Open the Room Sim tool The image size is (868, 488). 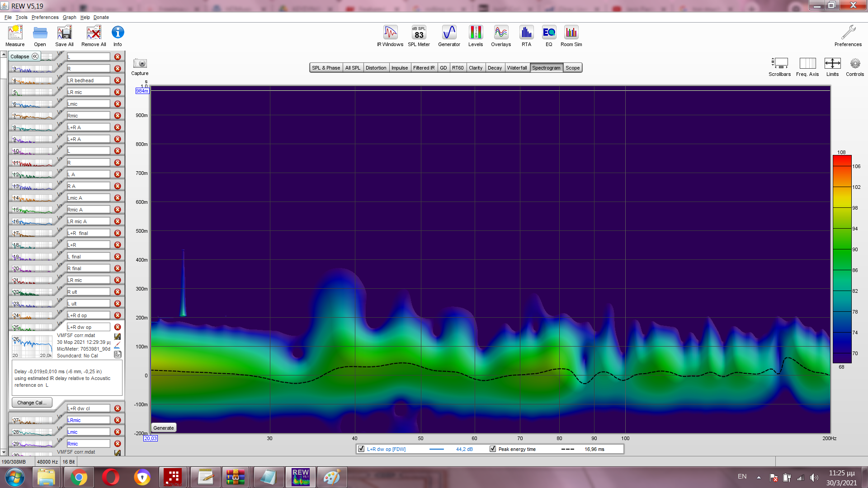tap(571, 36)
